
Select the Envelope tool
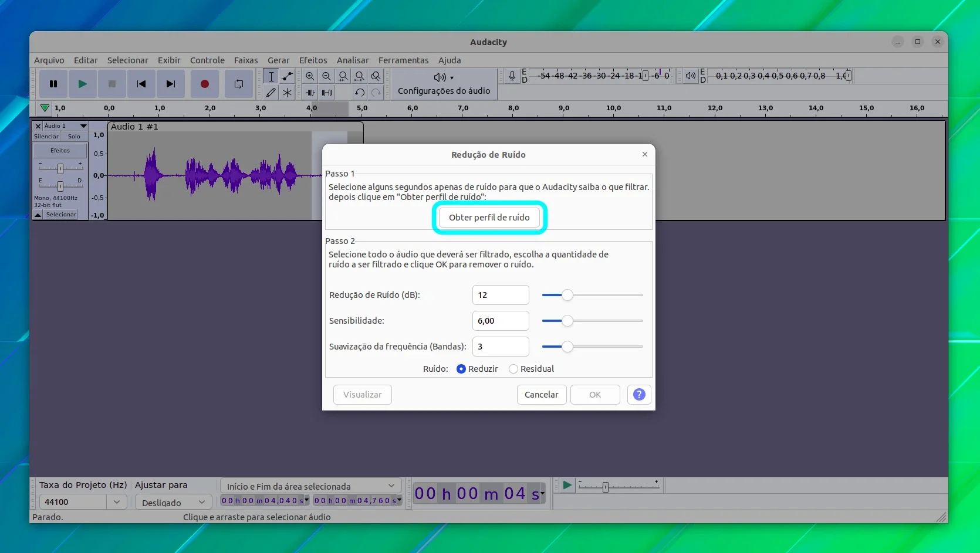point(287,76)
